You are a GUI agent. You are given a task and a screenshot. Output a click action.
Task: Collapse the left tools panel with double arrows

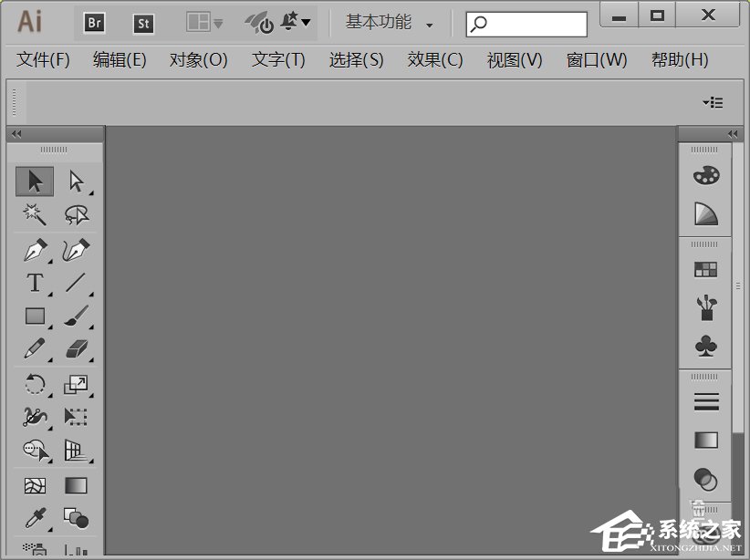tap(16, 133)
